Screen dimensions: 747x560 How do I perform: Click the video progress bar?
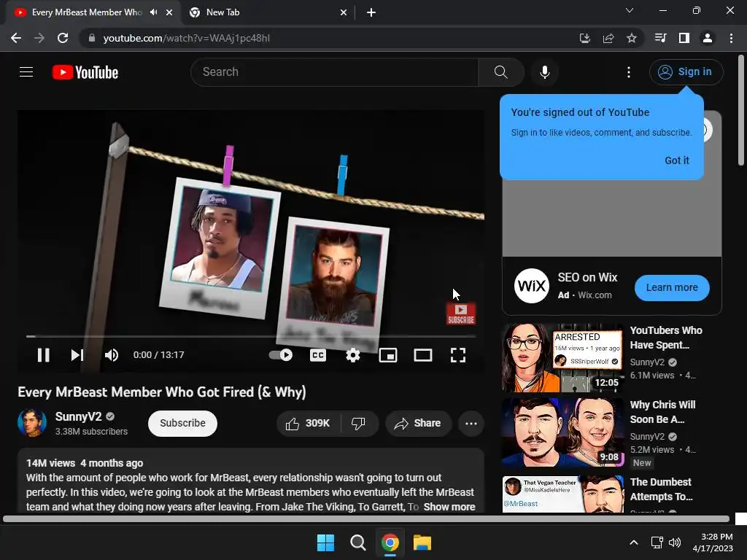251,336
